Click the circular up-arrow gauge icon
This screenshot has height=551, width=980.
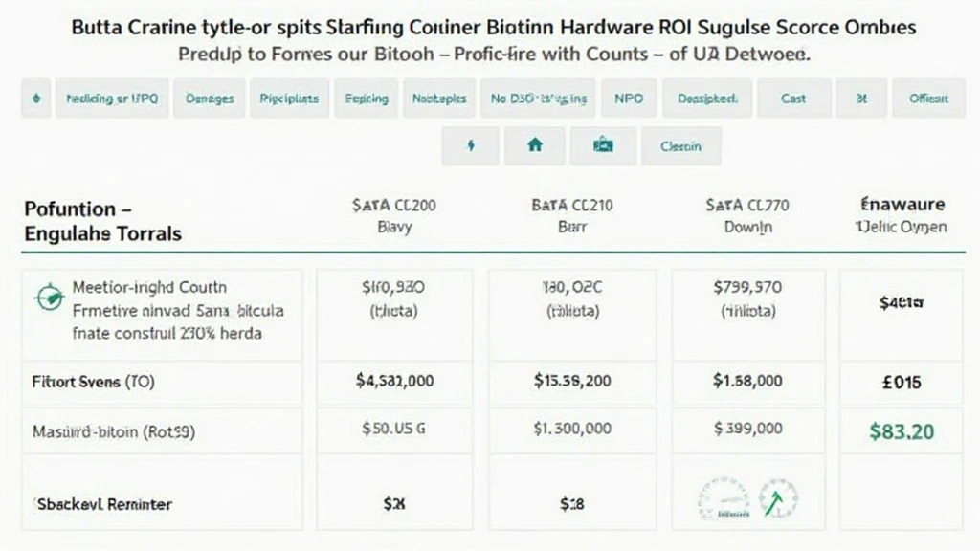pyautogui.click(x=778, y=499)
